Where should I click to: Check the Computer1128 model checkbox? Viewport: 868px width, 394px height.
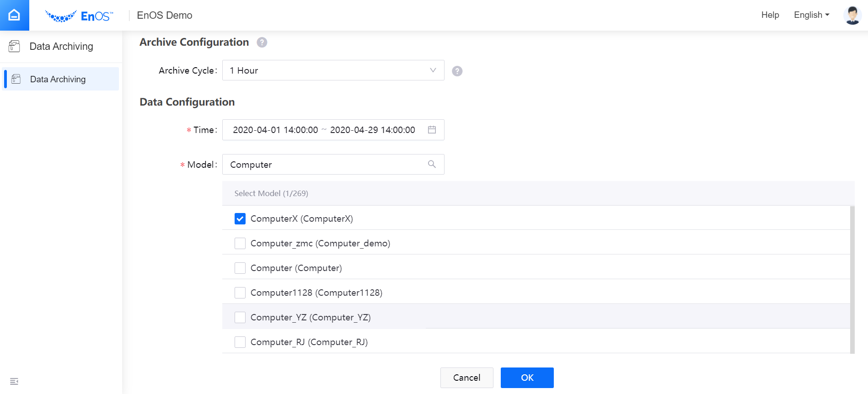[240, 293]
